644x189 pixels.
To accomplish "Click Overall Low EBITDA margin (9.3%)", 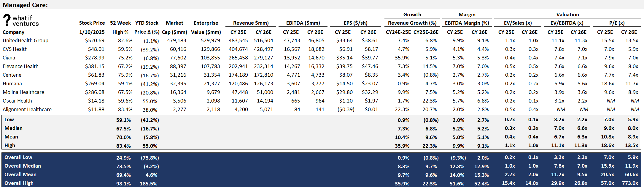I will point(458,158).
